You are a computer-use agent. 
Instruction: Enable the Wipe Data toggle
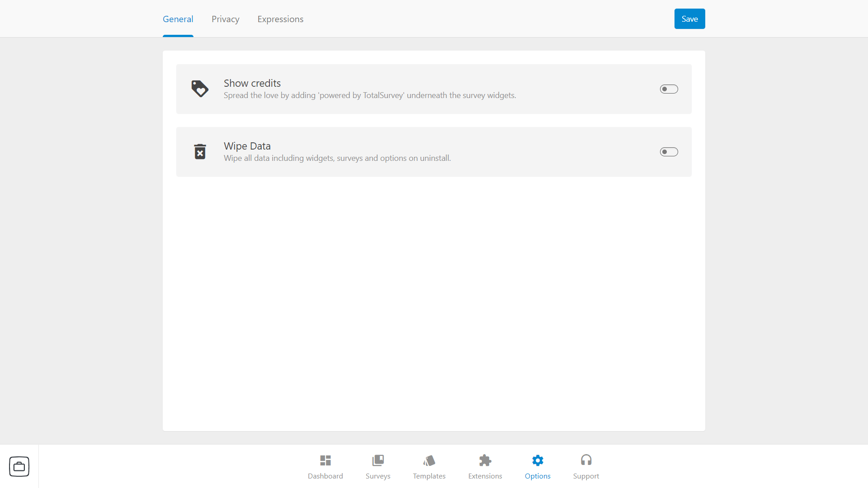(x=668, y=151)
